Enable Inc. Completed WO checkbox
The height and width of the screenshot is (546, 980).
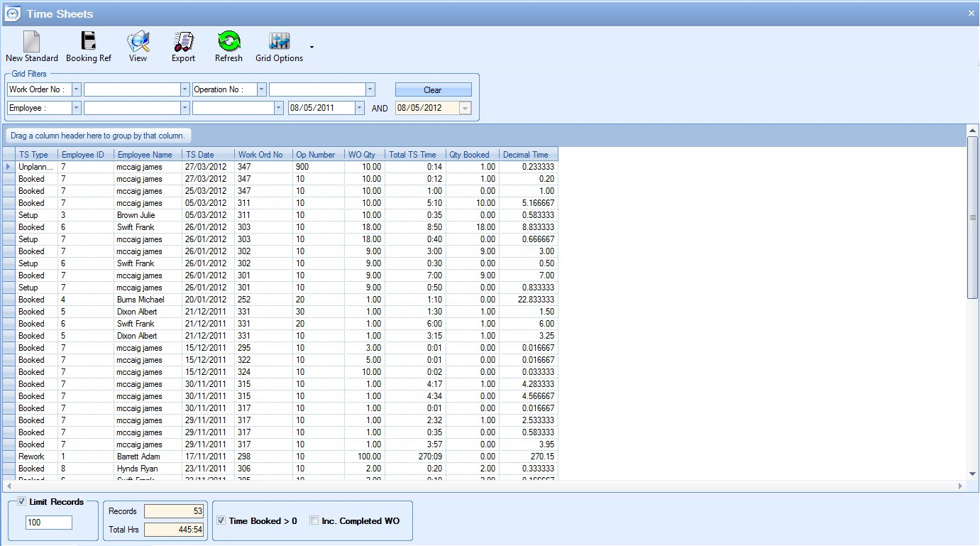pyautogui.click(x=314, y=520)
